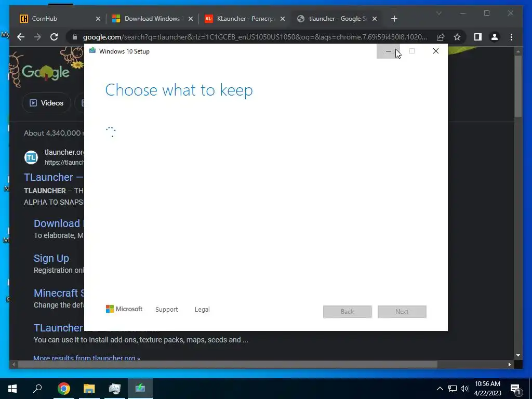This screenshot has height=399, width=532.
Task: Go back using Chrome's back arrow
Action: pos(21,37)
